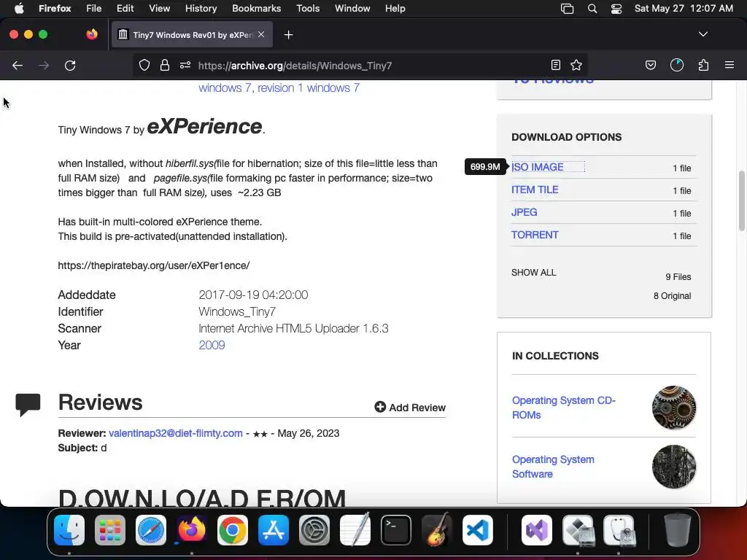Click the gears collection thumbnail
The image size is (747, 560).
point(673,408)
